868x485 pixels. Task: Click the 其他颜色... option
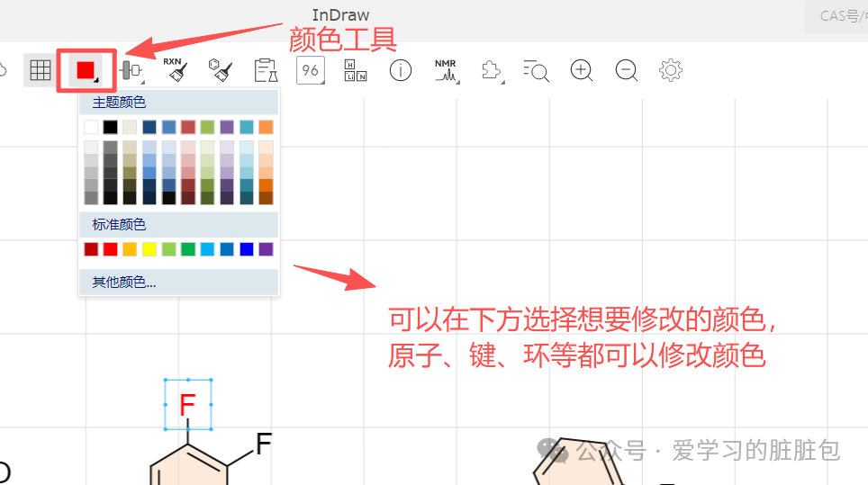[179, 282]
